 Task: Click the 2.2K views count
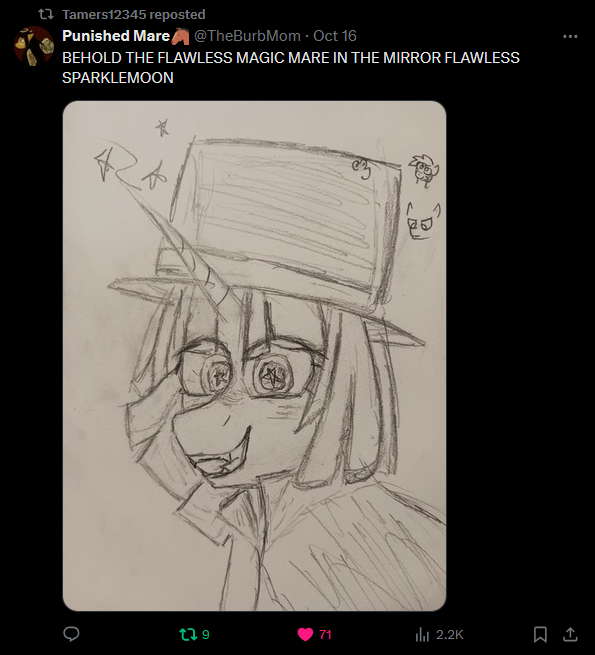pyautogui.click(x=450, y=635)
